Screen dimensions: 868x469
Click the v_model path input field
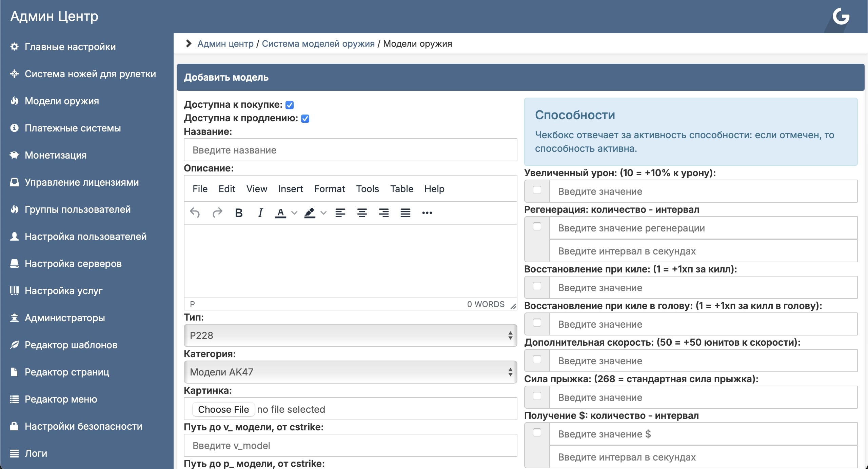coord(350,445)
